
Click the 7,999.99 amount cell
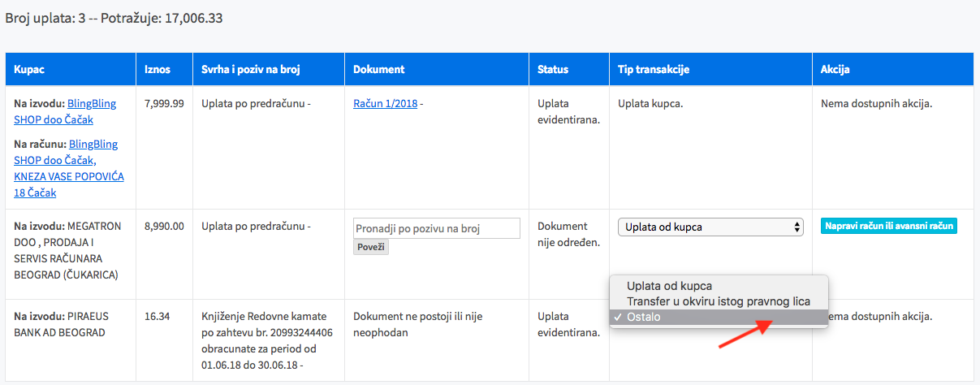click(163, 104)
